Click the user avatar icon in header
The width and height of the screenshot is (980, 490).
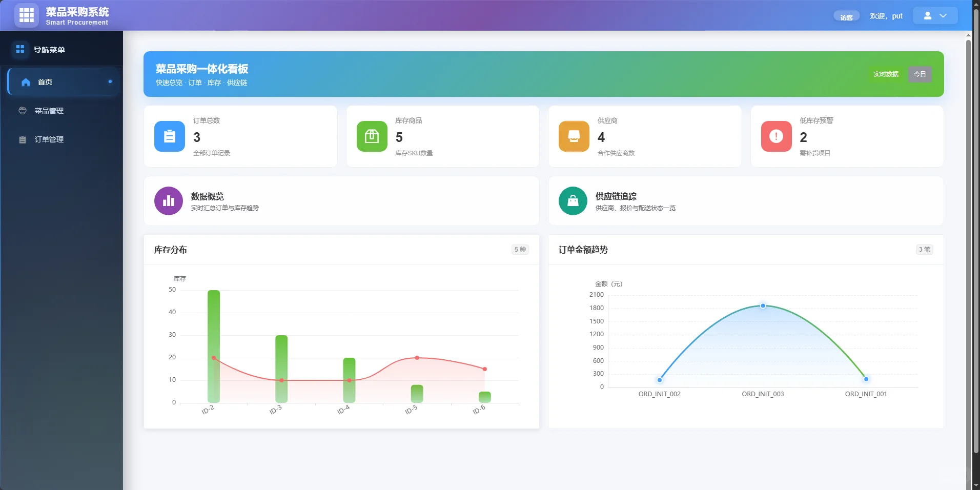pyautogui.click(x=928, y=16)
